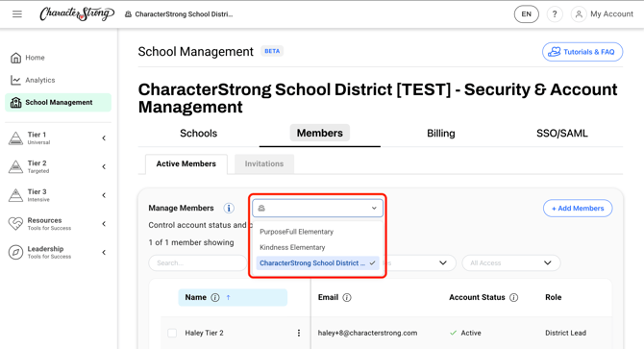
Task: Switch to the Schools tab
Action: coord(198,134)
